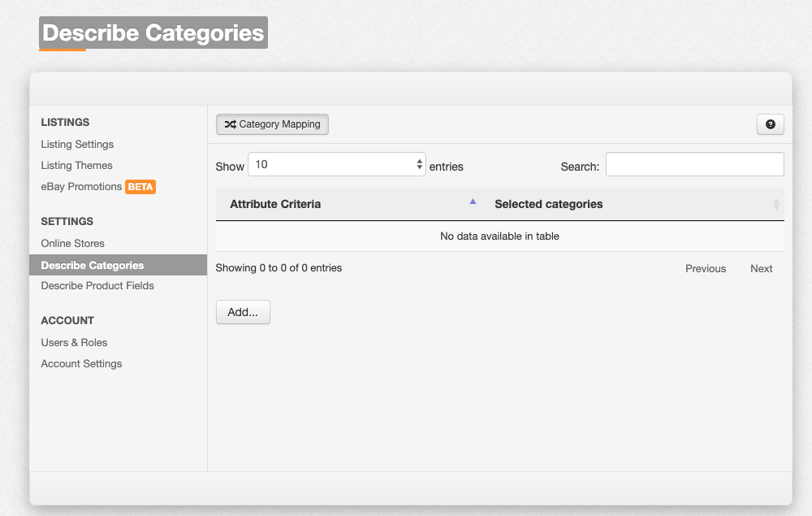Open Category Mapping with the shuffle icon
Image resolution: width=812 pixels, height=516 pixels.
pyautogui.click(x=272, y=124)
